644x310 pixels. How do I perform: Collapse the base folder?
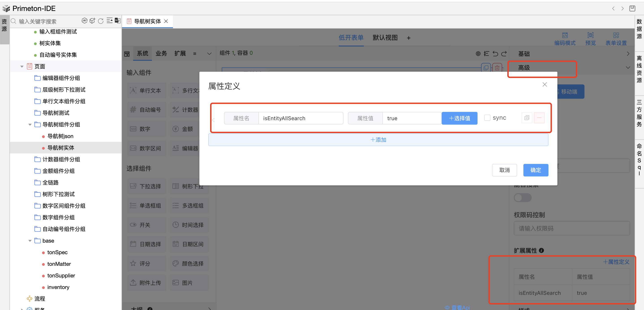(x=30, y=241)
